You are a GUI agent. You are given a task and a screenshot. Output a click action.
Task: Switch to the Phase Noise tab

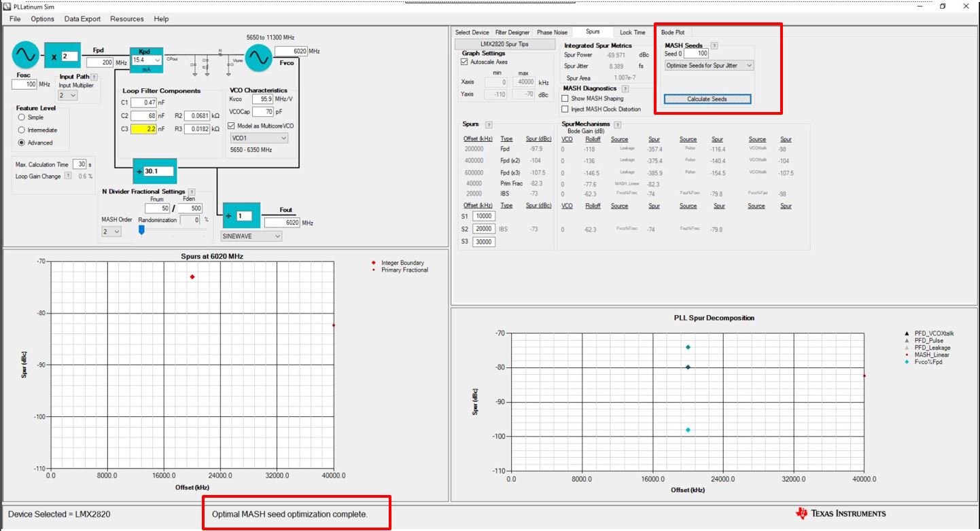(552, 33)
